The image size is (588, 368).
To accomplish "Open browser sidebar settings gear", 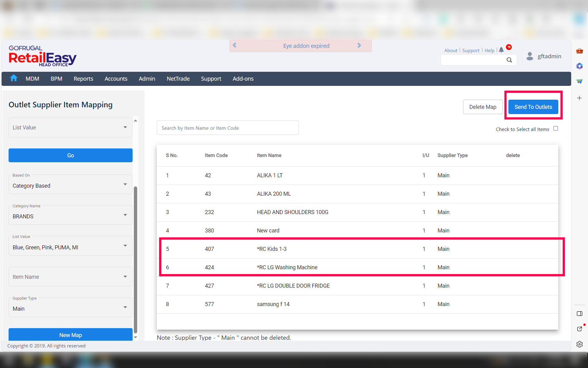I will [579, 344].
